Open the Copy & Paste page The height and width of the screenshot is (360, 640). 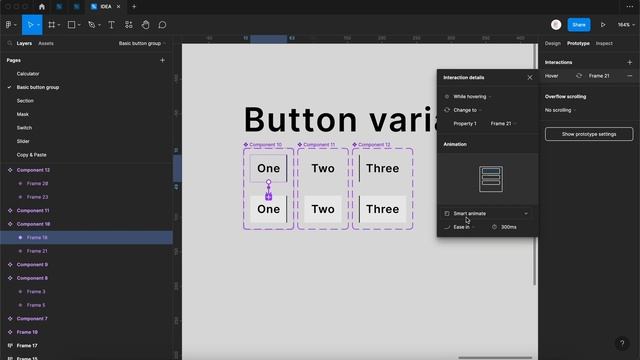click(31, 155)
